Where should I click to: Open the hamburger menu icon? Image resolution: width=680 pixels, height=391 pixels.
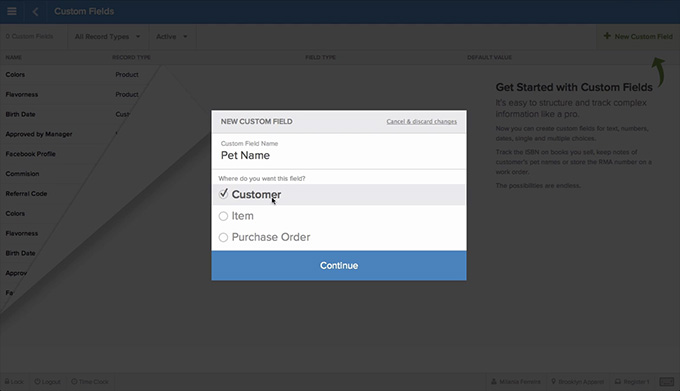pyautogui.click(x=12, y=11)
